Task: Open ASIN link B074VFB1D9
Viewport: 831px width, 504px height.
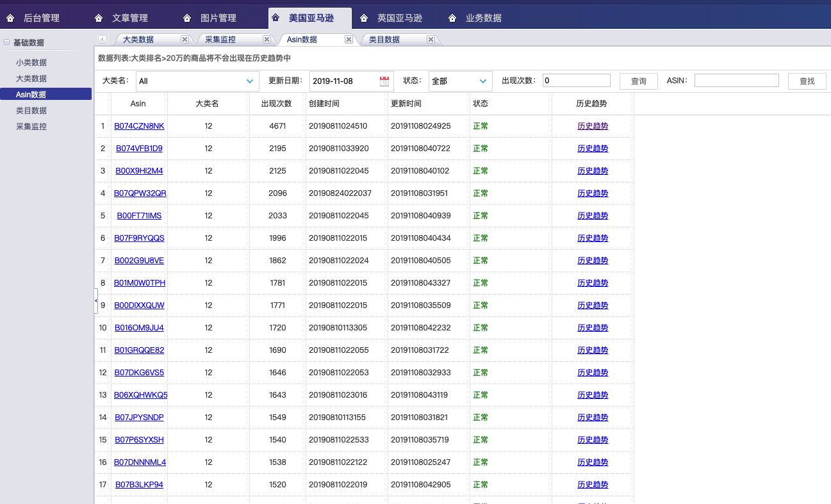Action: 139,149
